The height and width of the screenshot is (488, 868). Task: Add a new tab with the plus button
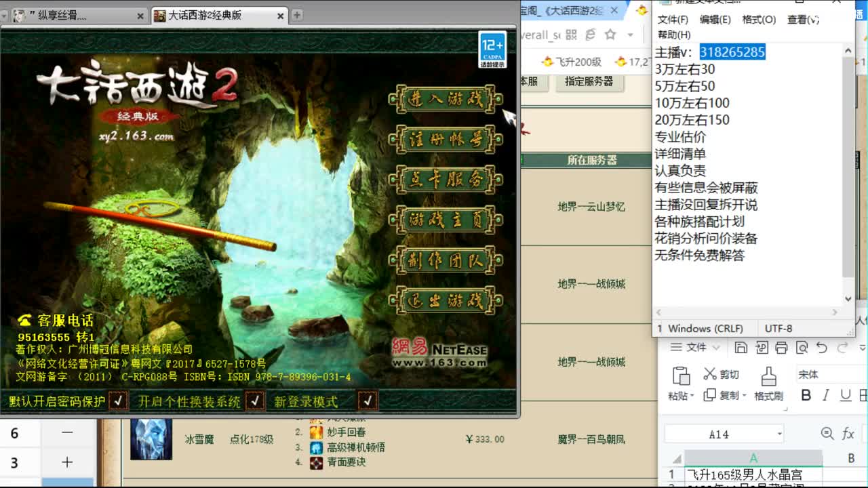296,15
